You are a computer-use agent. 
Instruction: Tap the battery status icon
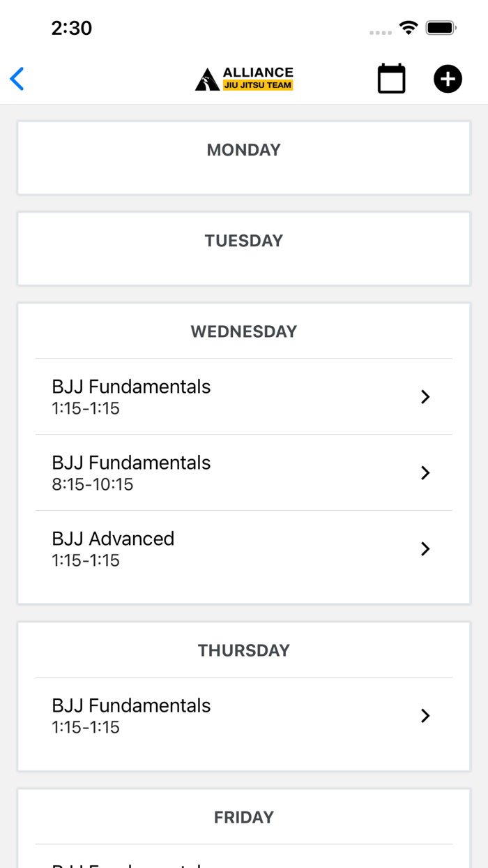pos(441,28)
